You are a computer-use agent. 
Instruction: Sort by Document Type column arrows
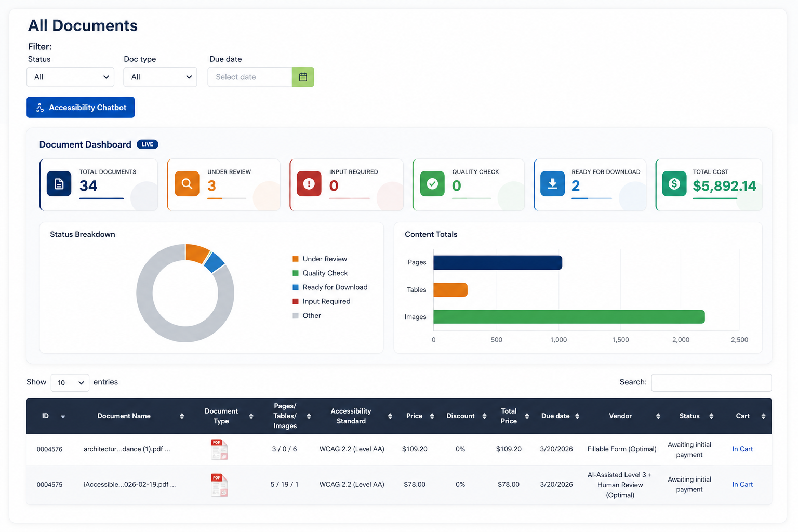[251, 416]
